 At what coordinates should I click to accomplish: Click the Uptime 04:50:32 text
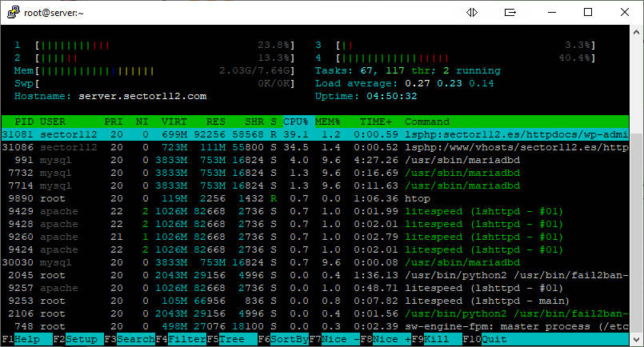point(366,96)
